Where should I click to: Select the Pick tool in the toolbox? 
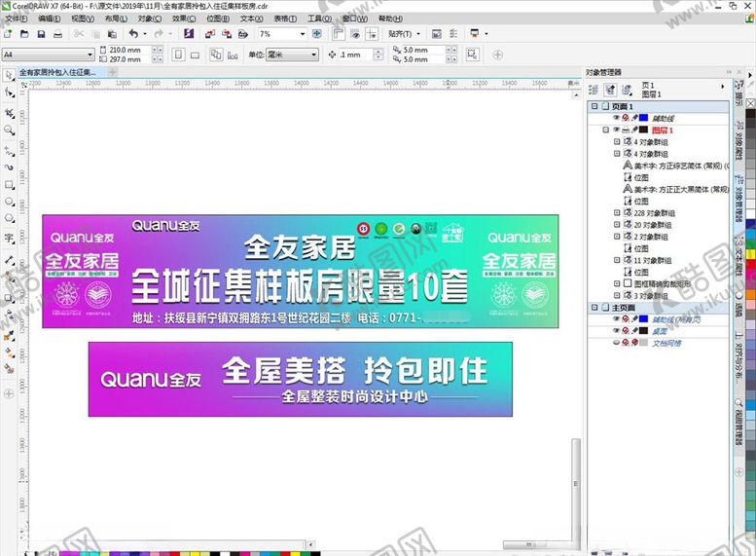click(x=9, y=75)
